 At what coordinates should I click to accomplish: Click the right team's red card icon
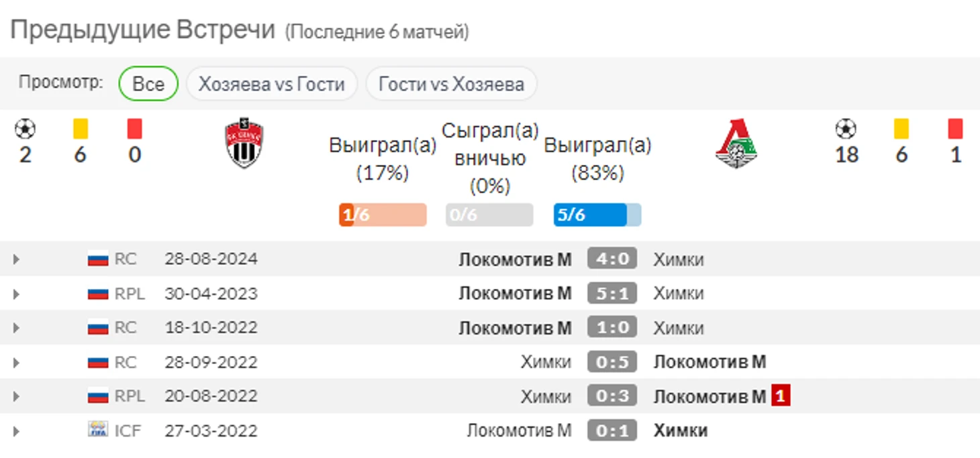[x=955, y=129]
